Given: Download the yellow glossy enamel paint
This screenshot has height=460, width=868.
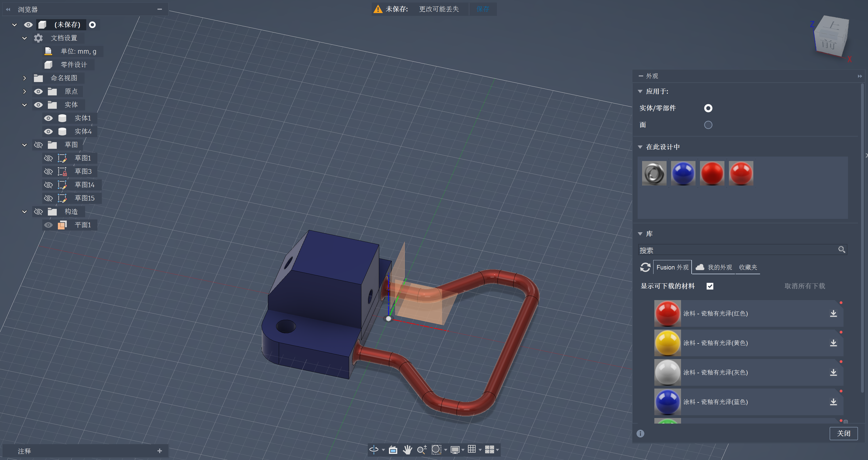Looking at the screenshot, I should (833, 343).
